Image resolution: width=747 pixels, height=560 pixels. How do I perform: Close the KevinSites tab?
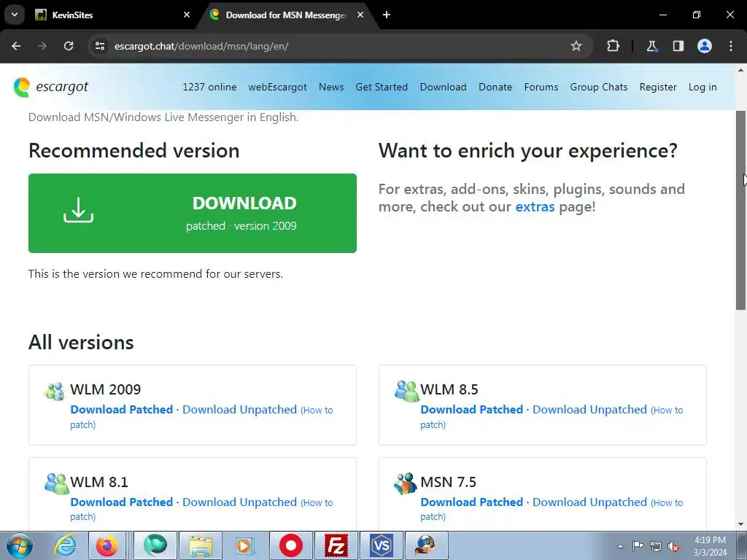[x=187, y=15]
